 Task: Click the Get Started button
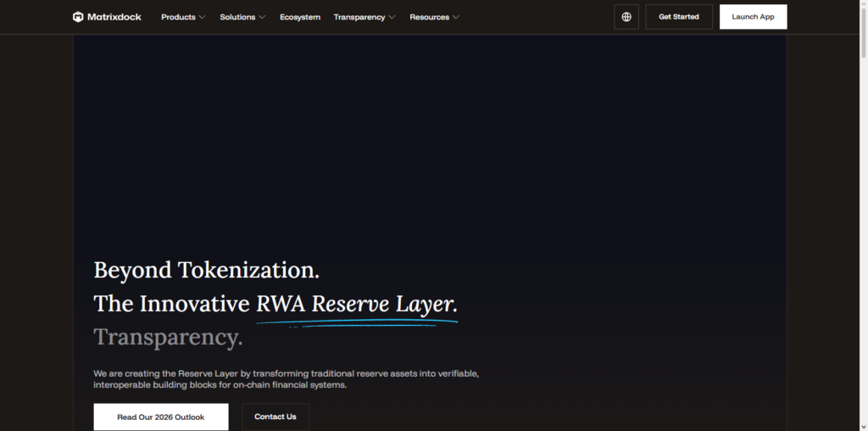click(x=679, y=17)
